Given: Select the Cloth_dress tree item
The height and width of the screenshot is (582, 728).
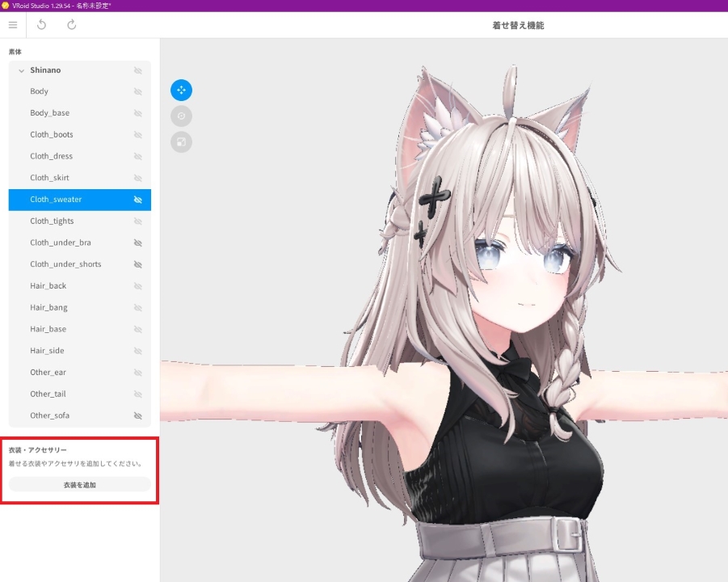Looking at the screenshot, I should (x=80, y=156).
